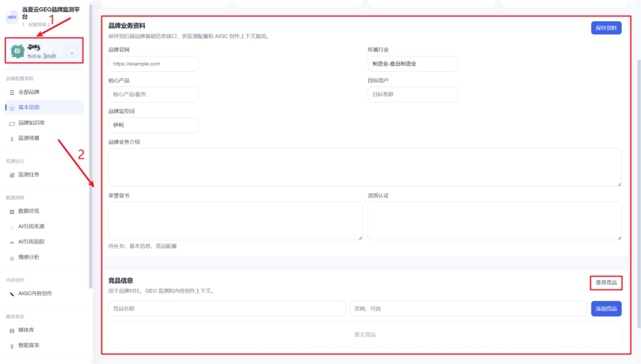641x364 pixels.
Task: Click the 数据总览 grid icon
Action: point(12,212)
